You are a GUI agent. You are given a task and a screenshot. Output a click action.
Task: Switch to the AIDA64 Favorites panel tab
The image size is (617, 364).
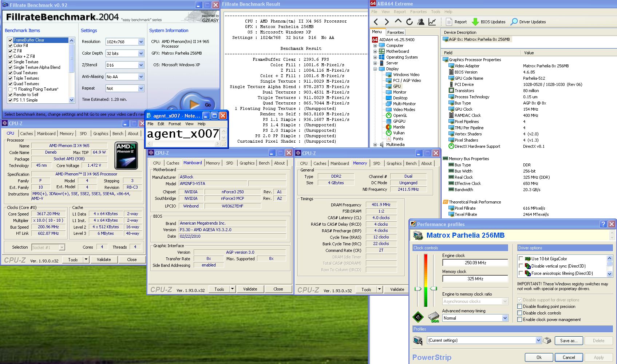395,32
